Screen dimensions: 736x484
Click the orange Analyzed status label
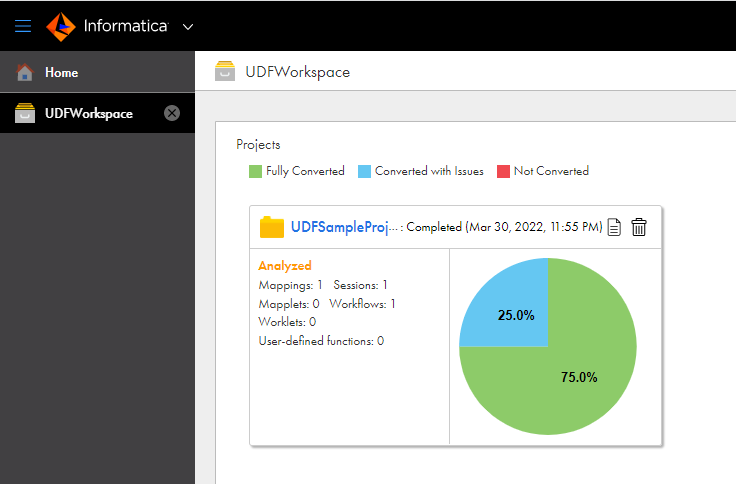click(x=285, y=266)
